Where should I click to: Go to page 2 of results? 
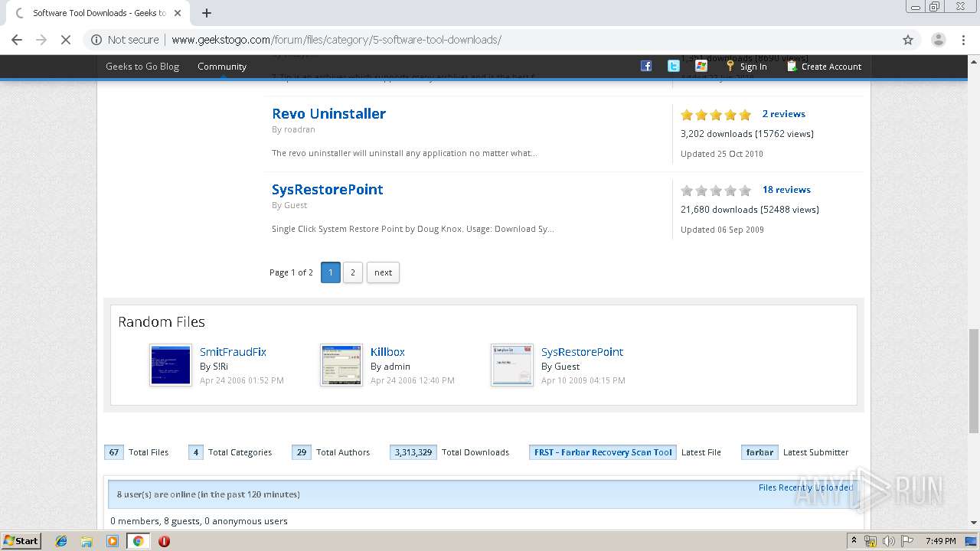353,272
